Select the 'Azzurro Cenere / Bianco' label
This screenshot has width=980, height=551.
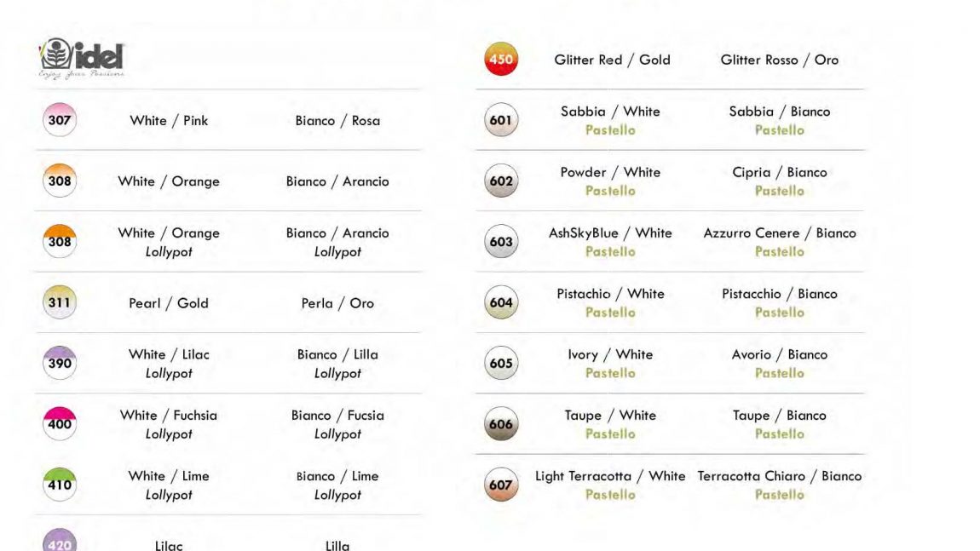(780, 233)
